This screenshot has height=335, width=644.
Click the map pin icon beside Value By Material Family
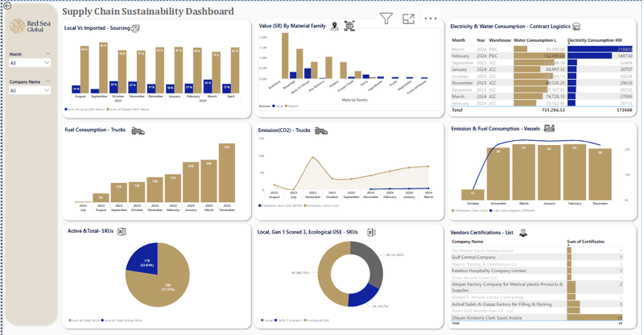(335, 26)
